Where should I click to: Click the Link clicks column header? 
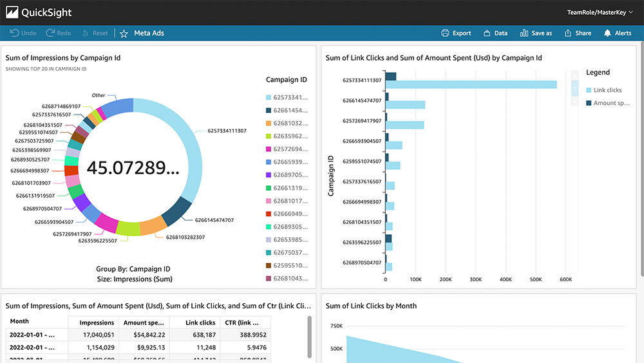[200, 322]
